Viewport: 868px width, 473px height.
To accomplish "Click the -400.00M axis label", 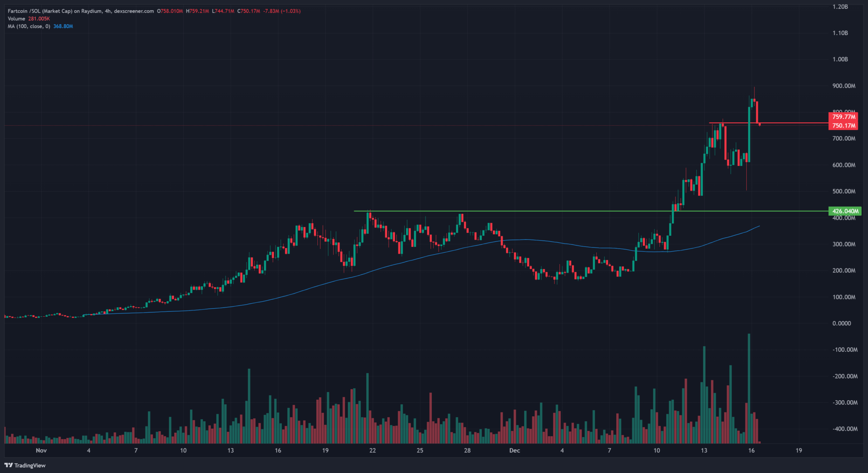I will tap(845, 429).
